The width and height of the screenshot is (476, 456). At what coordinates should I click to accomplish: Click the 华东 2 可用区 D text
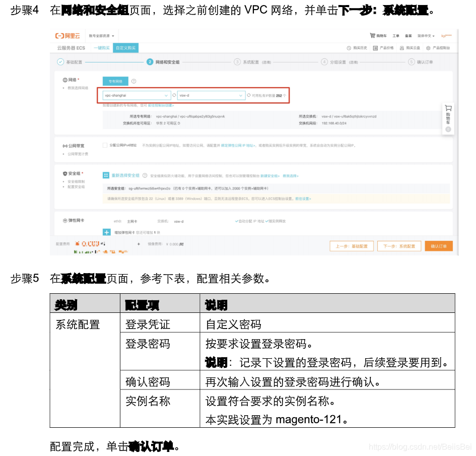click(168, 123)
